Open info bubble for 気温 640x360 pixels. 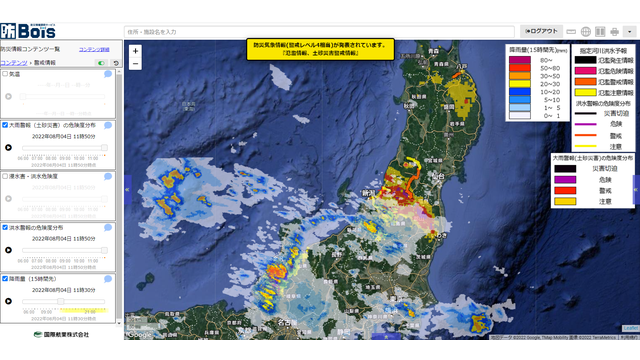click(108, 74)
